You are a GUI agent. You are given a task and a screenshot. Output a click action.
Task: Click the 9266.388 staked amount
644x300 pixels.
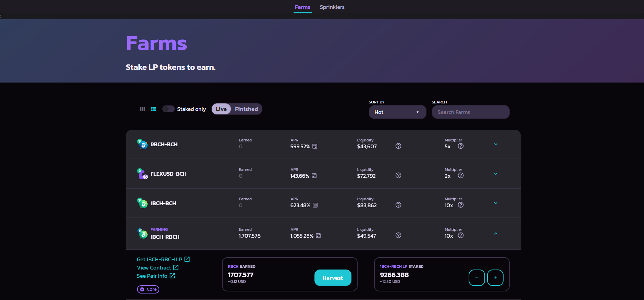(x=394, y=275)
